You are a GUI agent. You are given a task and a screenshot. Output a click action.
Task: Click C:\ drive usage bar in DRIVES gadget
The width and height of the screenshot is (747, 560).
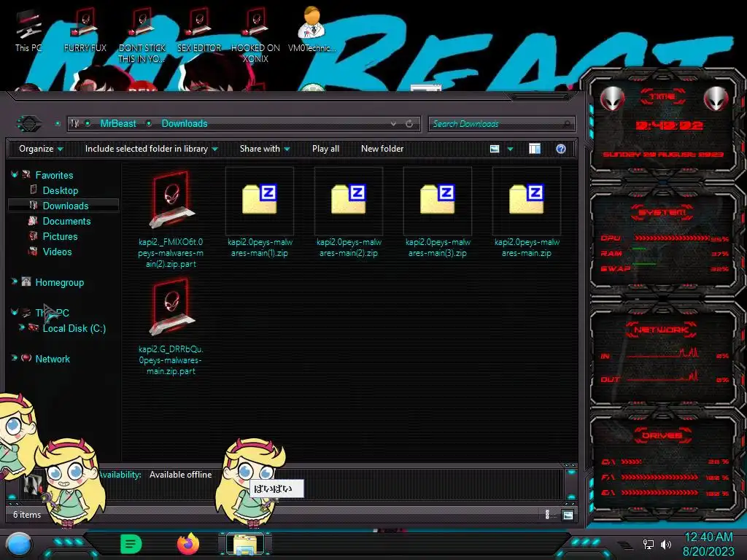[631, 462]
